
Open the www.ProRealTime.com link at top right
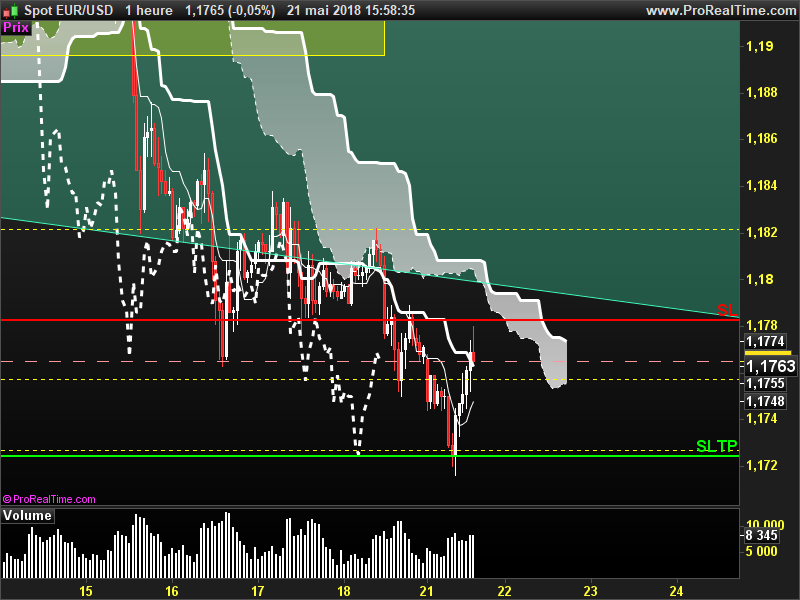click(721, 10)
